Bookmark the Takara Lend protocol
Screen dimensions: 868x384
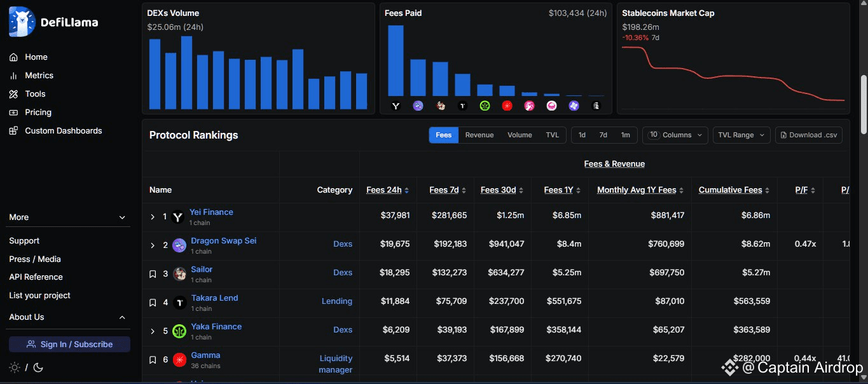pyautogui.click(x=153, y=303)
